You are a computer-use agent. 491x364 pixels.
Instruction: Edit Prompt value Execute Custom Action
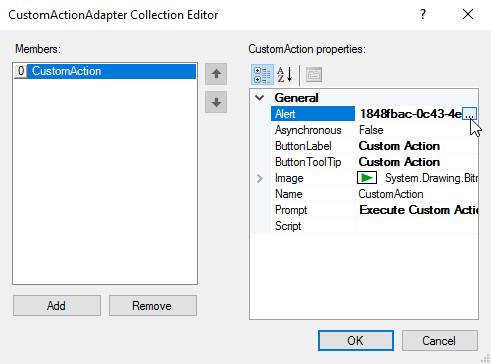click(x=417, y=210)
